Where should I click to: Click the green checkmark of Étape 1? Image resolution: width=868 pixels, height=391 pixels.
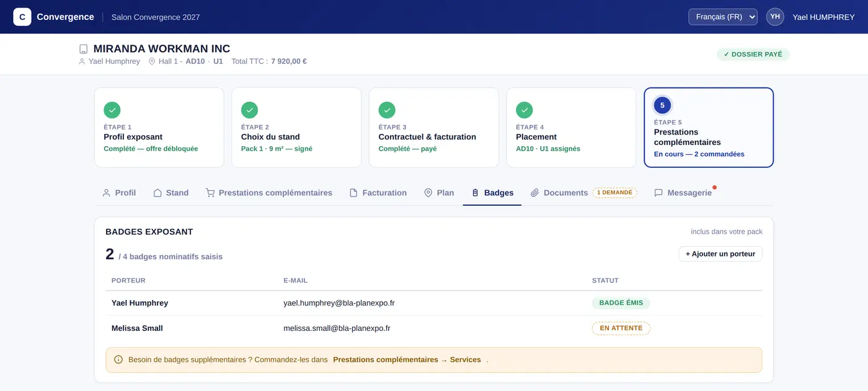112,110
